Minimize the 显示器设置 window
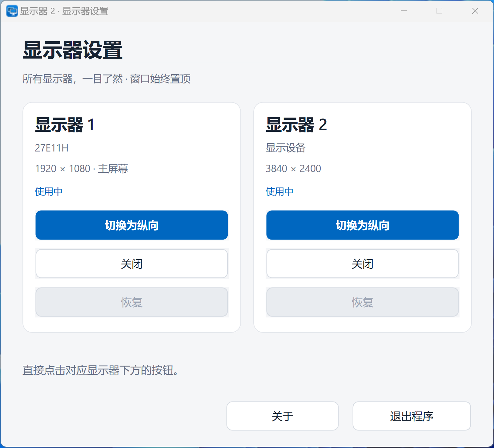 pyautogui.click(x=404, y=11)
